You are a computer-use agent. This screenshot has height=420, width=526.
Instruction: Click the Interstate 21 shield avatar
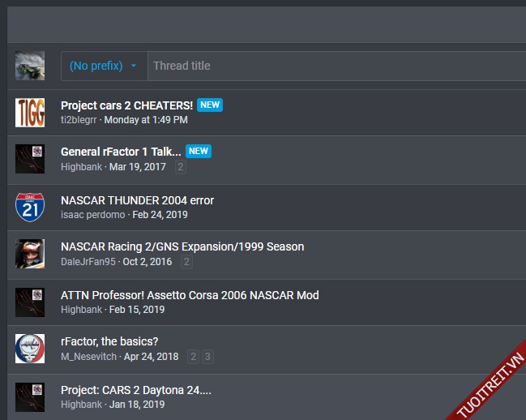30,208
